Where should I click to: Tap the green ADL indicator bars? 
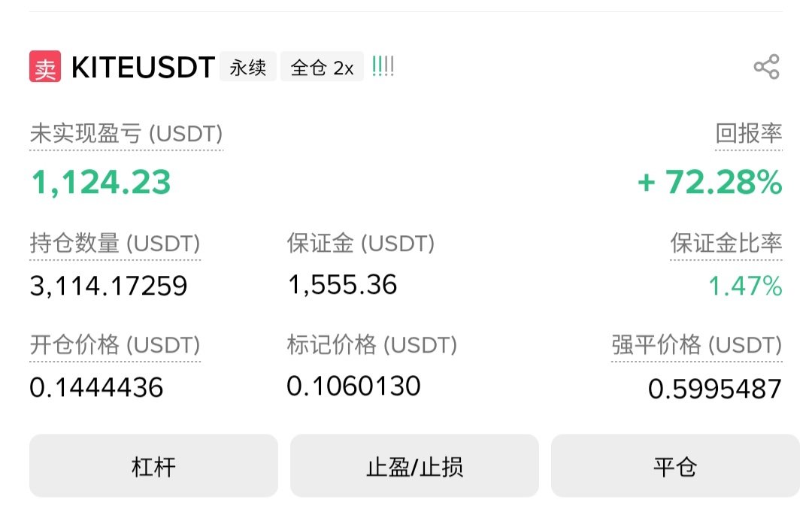pos(383,67)
